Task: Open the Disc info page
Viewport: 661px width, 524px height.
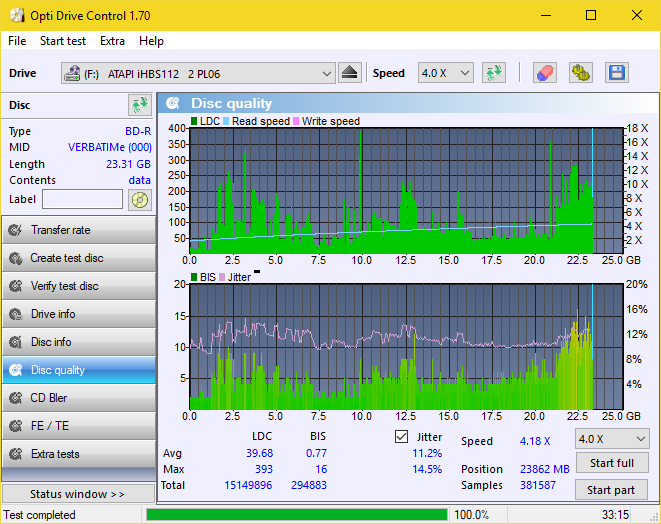Action: tap(79, 342)
